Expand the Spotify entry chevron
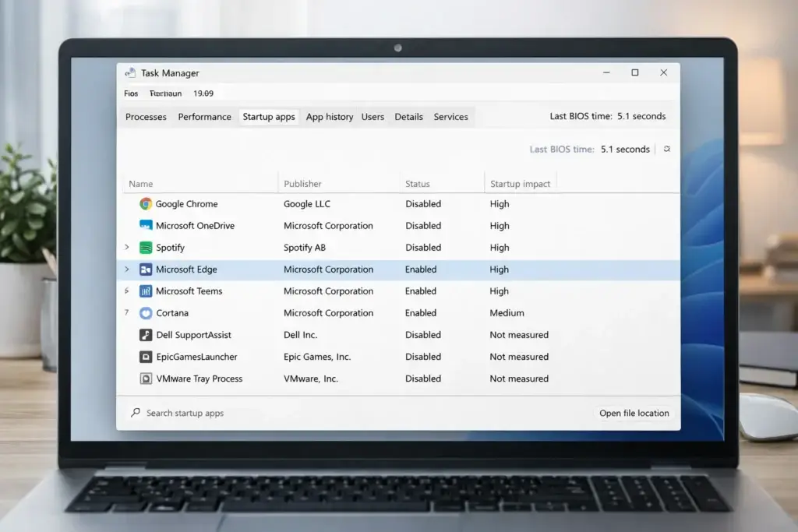 coord(127,247)
